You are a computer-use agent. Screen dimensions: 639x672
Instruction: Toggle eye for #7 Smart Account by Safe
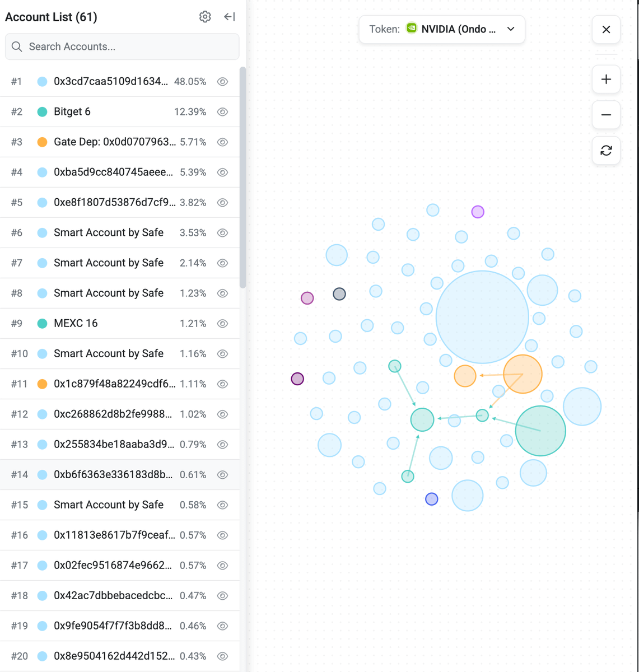pyautogui.click(x=222, y=263)
